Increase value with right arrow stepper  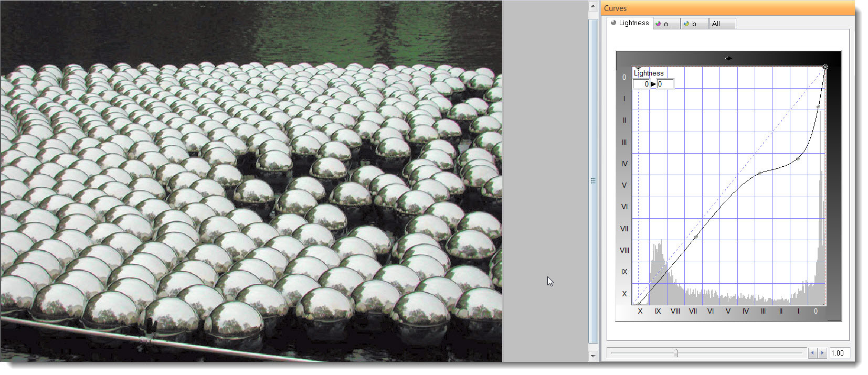click(822, 353)
